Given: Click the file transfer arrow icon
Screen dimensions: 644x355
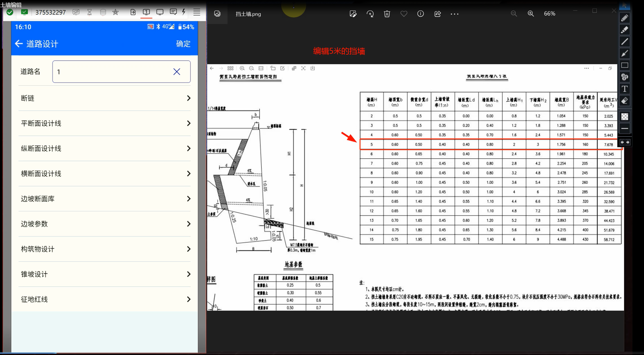Looking at the screenshot, I should click(x=133, y=12).
